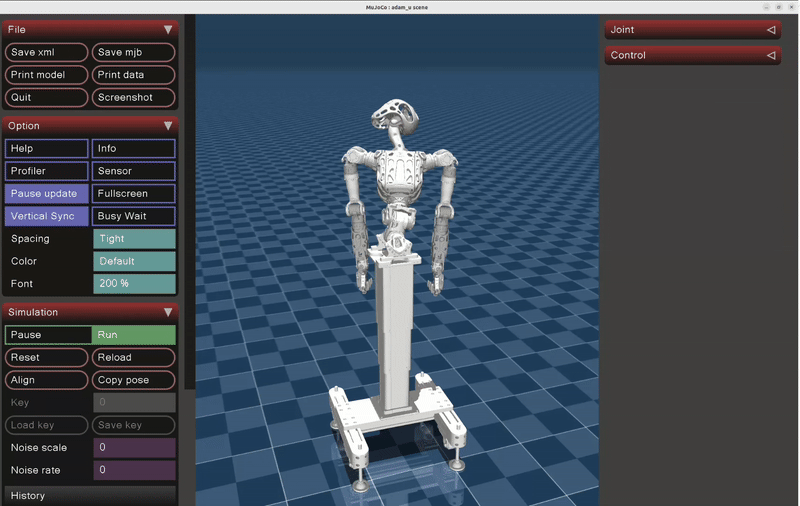This screenshot has height=506, width=800.
Task: Click the Noise rate slider field
Action: [x=134, y=470]
